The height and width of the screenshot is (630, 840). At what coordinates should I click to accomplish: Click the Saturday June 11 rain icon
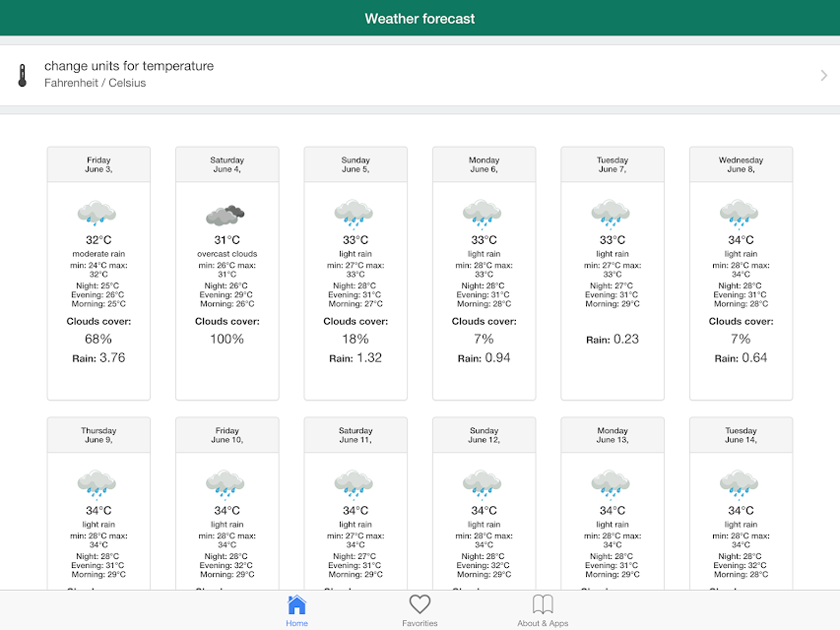pos(354,483)
